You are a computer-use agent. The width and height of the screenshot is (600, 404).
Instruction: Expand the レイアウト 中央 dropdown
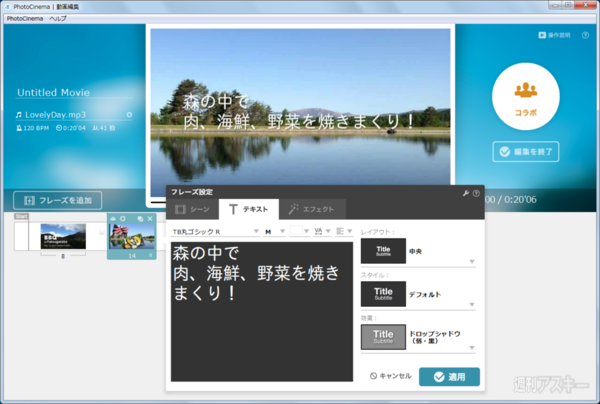tap(472, 262)
